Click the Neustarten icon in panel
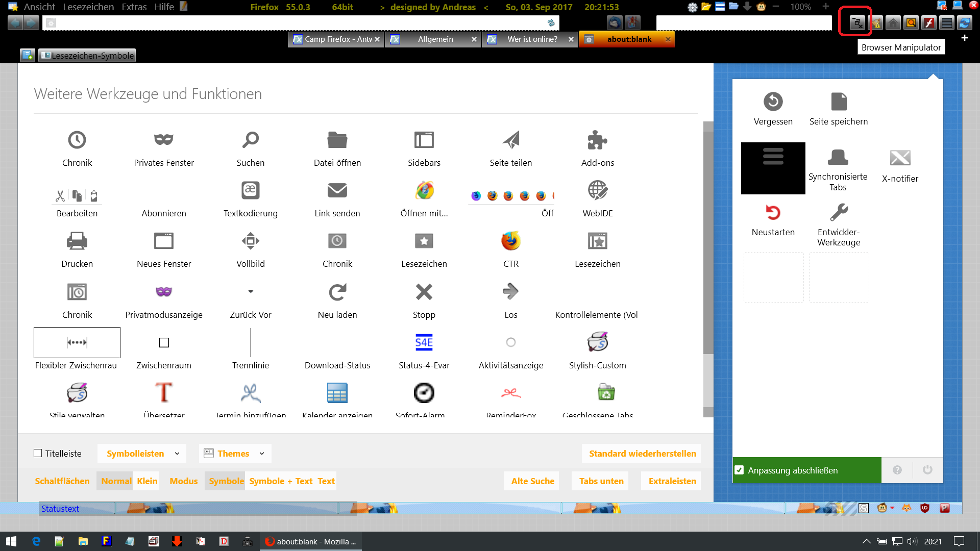 pos(773,212)
